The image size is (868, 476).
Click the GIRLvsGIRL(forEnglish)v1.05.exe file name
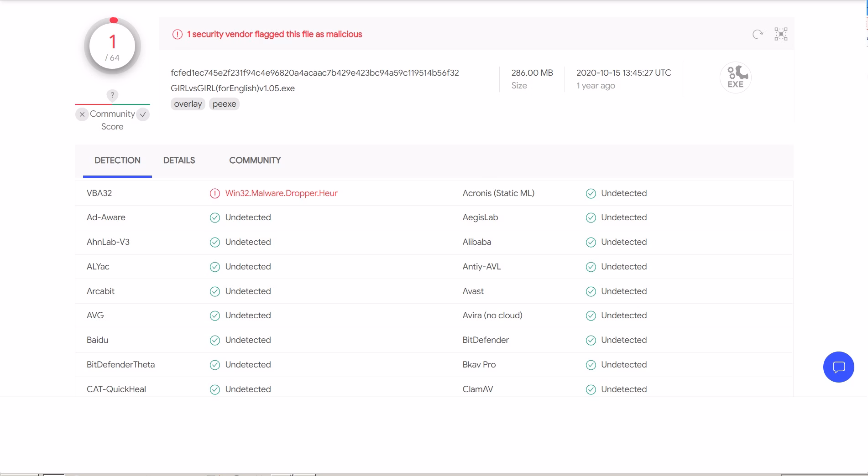click(233, 88)
